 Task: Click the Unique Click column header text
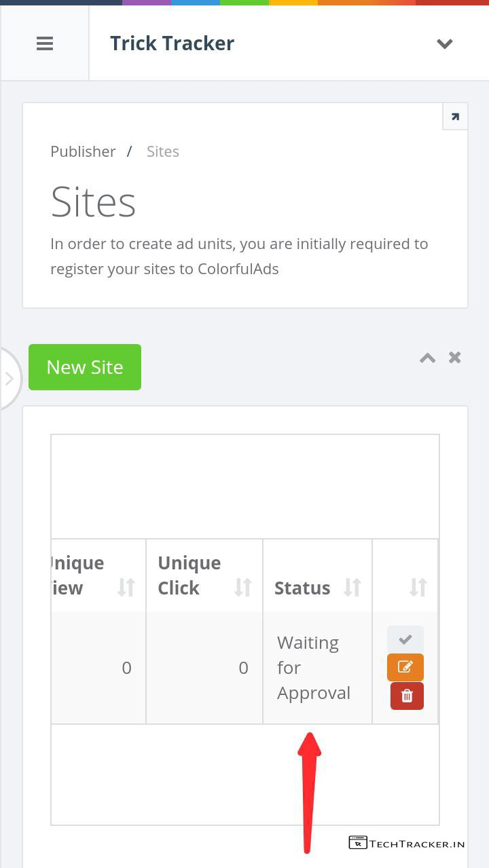pos(189,575)
